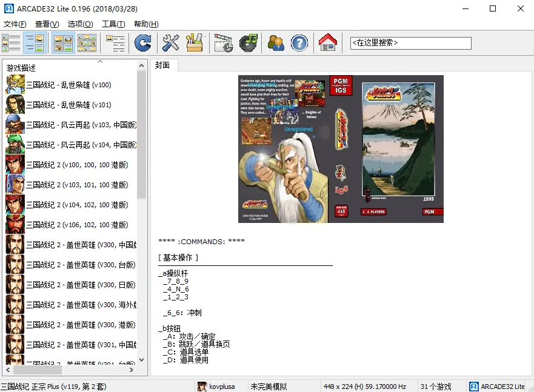
Task: Click the speaker with music note icon
Action: click(x=248, y=43)
